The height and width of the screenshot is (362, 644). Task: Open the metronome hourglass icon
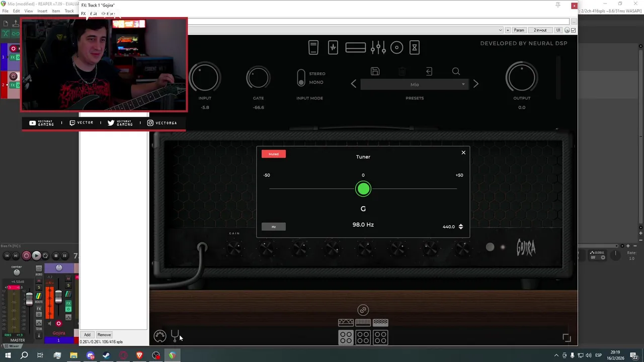415,48
